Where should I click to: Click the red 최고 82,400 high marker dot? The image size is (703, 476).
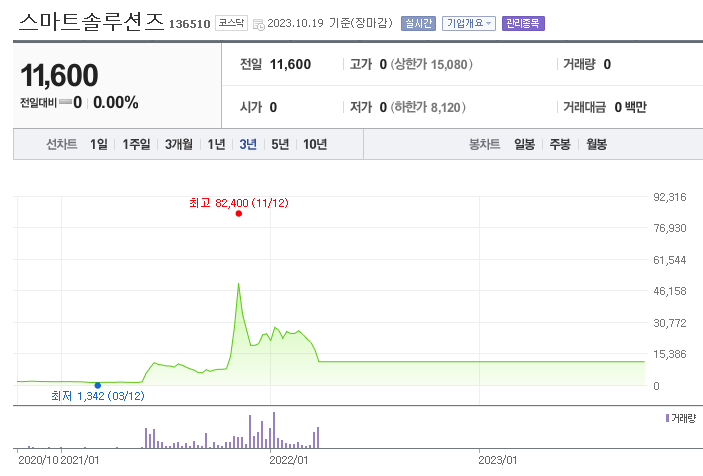(x=239, y=213)
